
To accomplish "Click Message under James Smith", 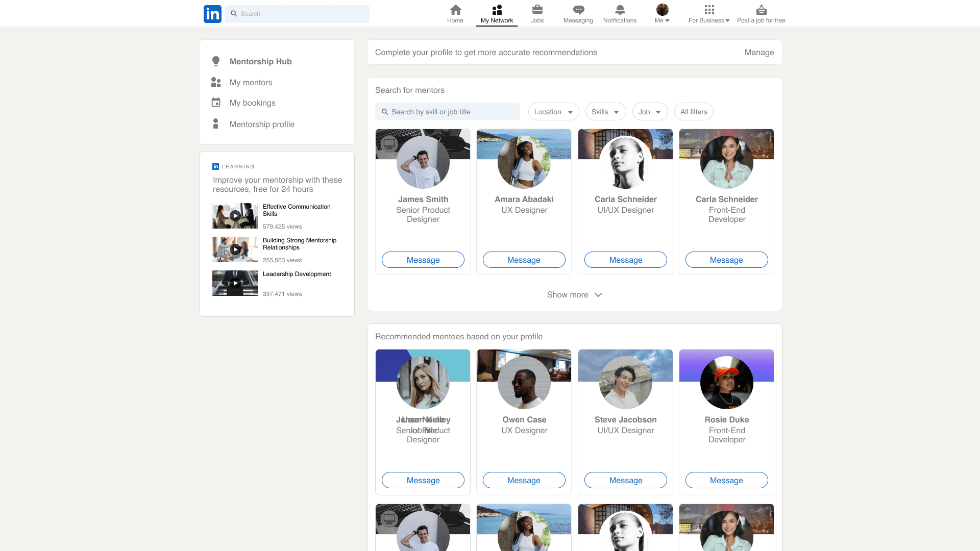I will pos(423,260).
